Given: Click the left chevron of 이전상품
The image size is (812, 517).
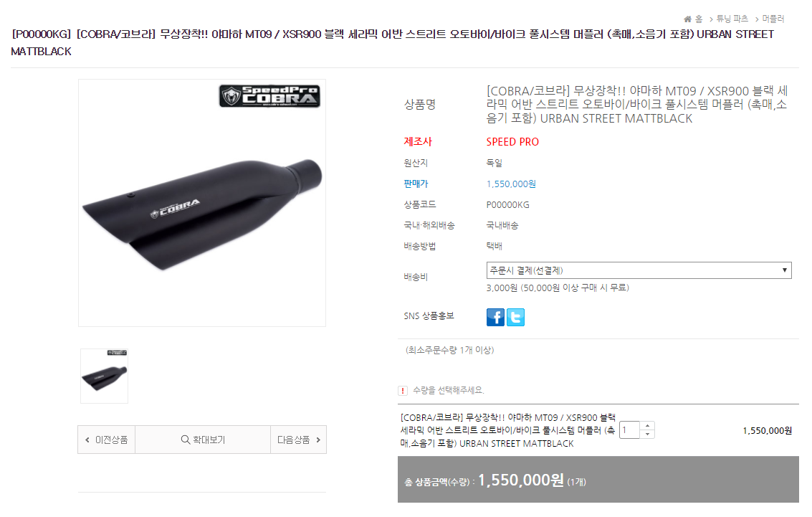Looking at the screenshot, I should 87,440.
